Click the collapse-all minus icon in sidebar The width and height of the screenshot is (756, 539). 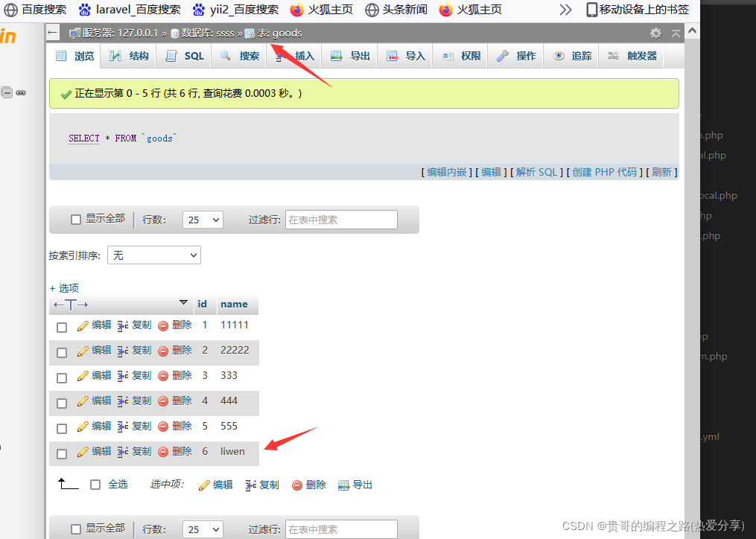[x=7, y=92]
